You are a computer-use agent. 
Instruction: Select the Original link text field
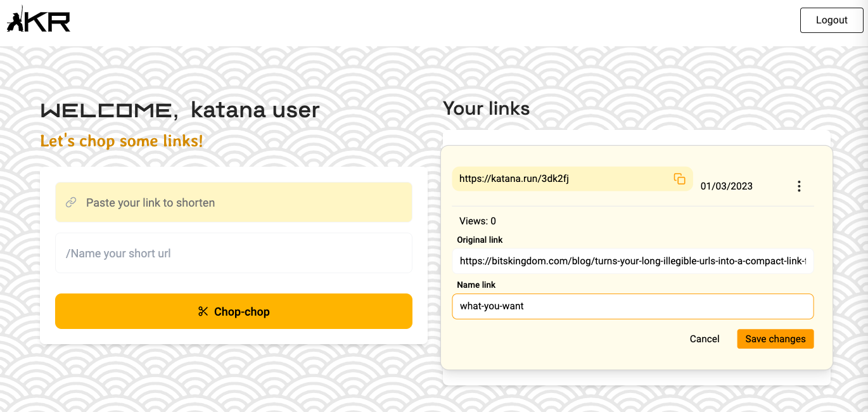tap(632, 261)
